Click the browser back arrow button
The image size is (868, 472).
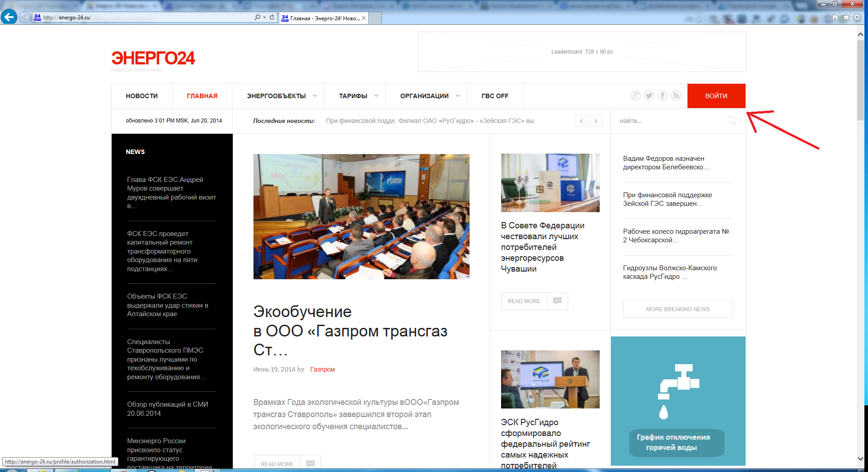point(9,17)
